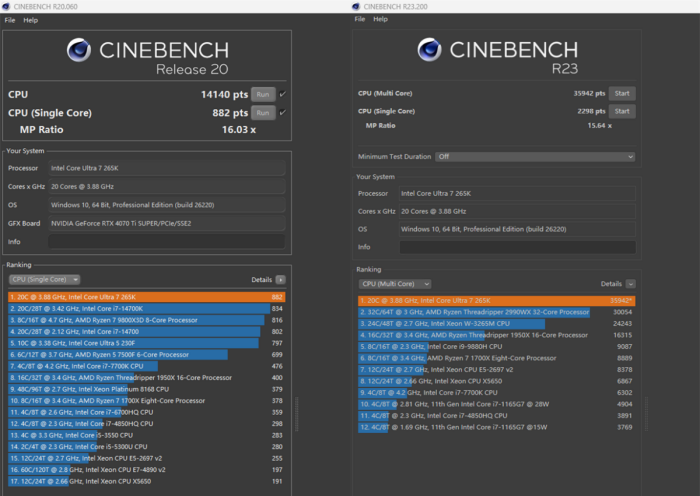Select the Core i7-6700HQ row

tap(146, 413)
